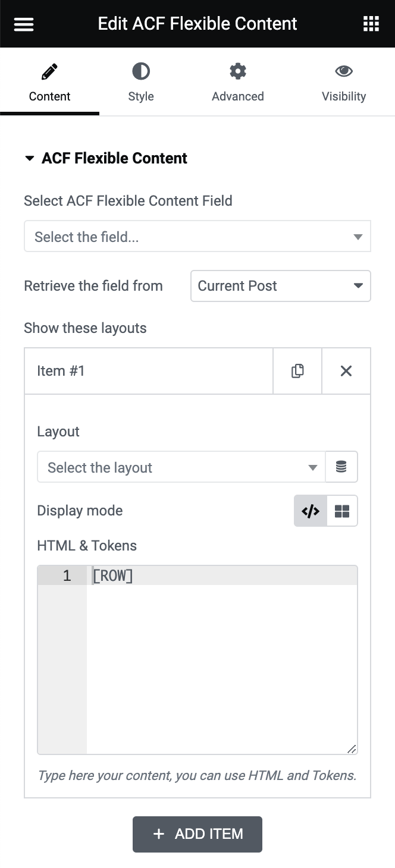This screenshot has height=868, width=395.
Task: Open the Select ACF Flexible Content Field dropdown
Action: (x=197, y=236)
